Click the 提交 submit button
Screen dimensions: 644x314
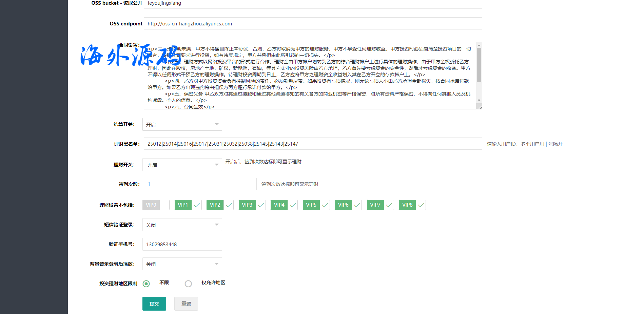point(154,304)
